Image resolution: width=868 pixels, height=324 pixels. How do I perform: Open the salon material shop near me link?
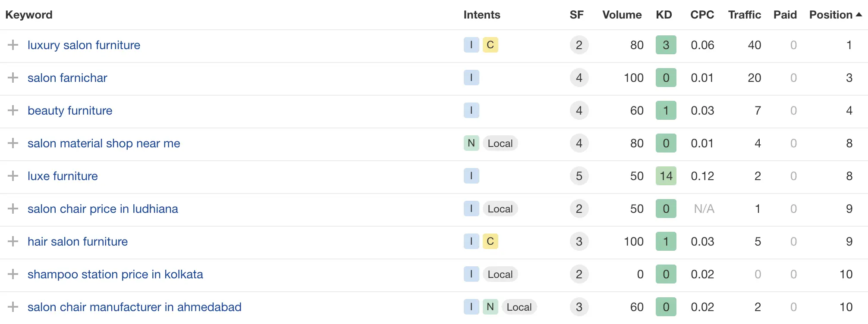tap(104, 143)
